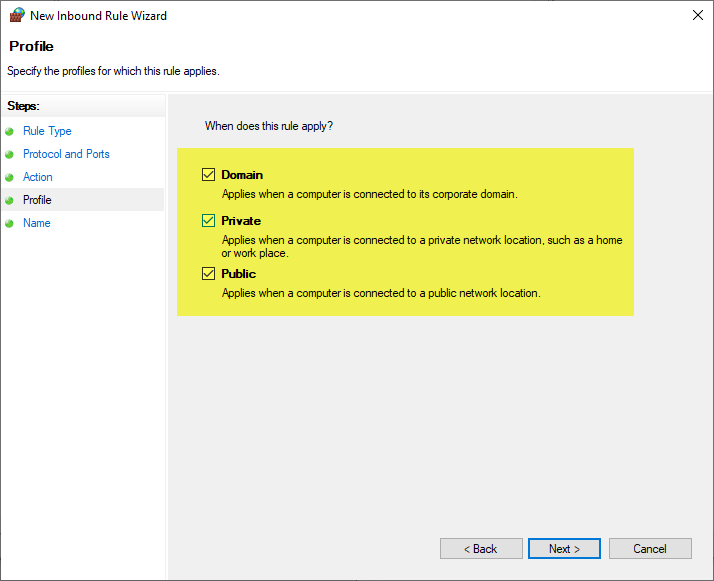Click the green bullet beside Profile step
Image resolution: width=714 pixels, height=581 pixels.
coord(10,200)
